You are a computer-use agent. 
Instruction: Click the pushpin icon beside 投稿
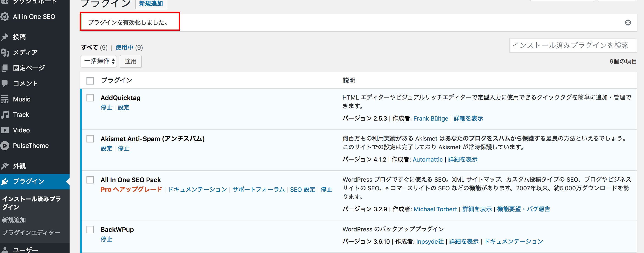pyautogui.click(x=5, y=37)
